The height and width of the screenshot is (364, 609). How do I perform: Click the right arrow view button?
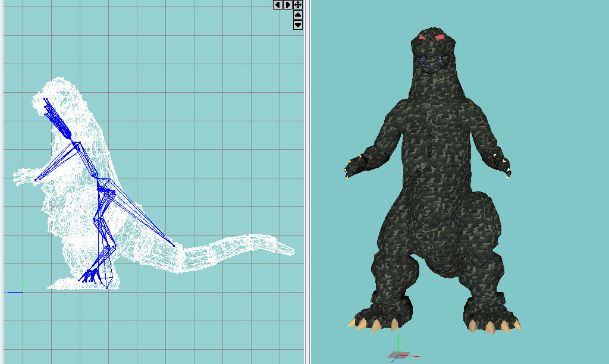tap(288, 5)
